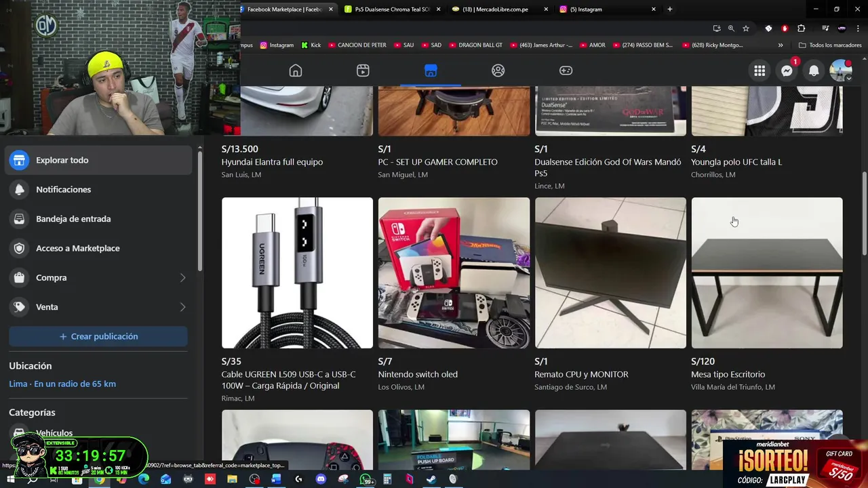Click Hyundai Elantra full equipo title
Image resolution: width=868 pixels, height=488 pixels.
272,162
